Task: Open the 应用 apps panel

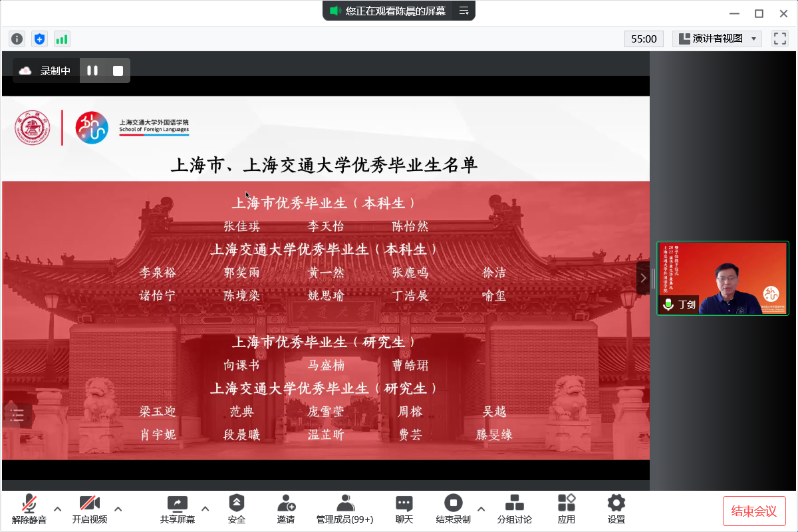Action: point(567,509)
